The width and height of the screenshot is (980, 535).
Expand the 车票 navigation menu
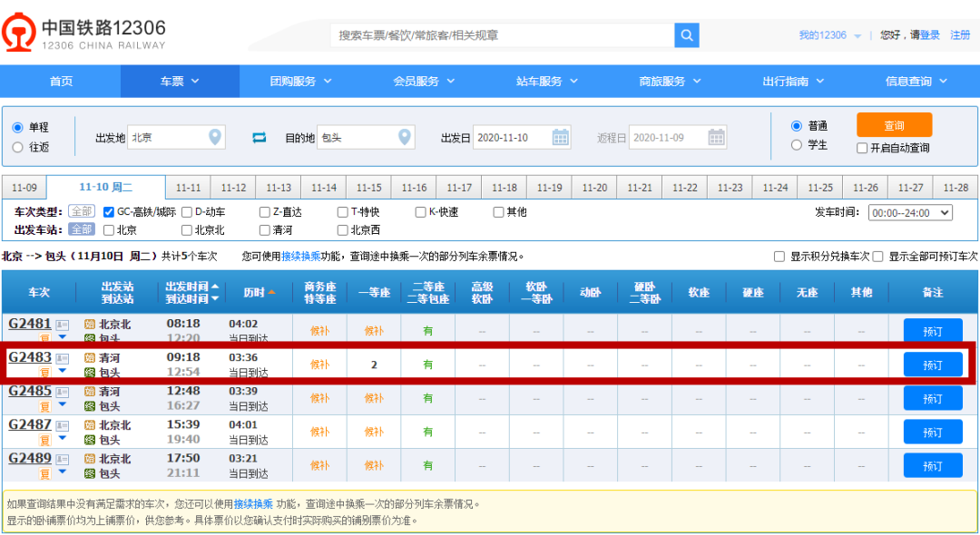click(180, 82)
